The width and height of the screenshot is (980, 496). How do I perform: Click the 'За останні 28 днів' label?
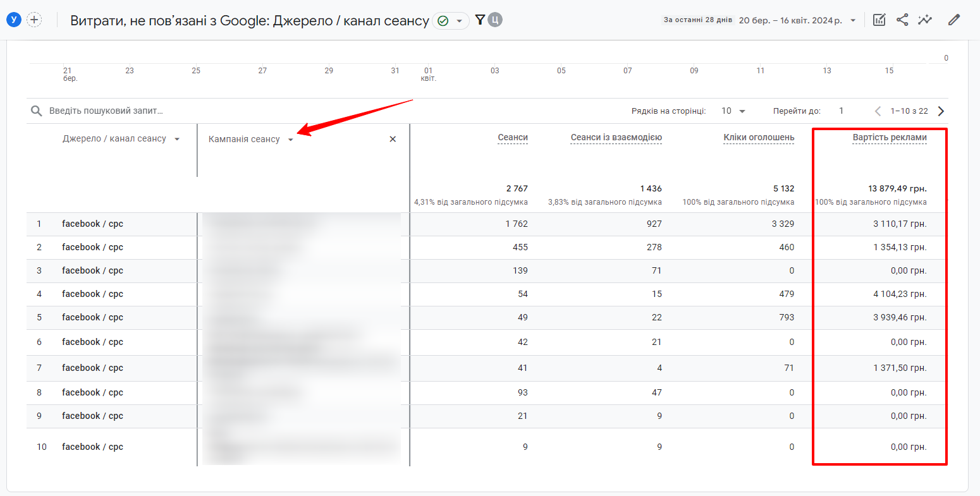[698, 20]
